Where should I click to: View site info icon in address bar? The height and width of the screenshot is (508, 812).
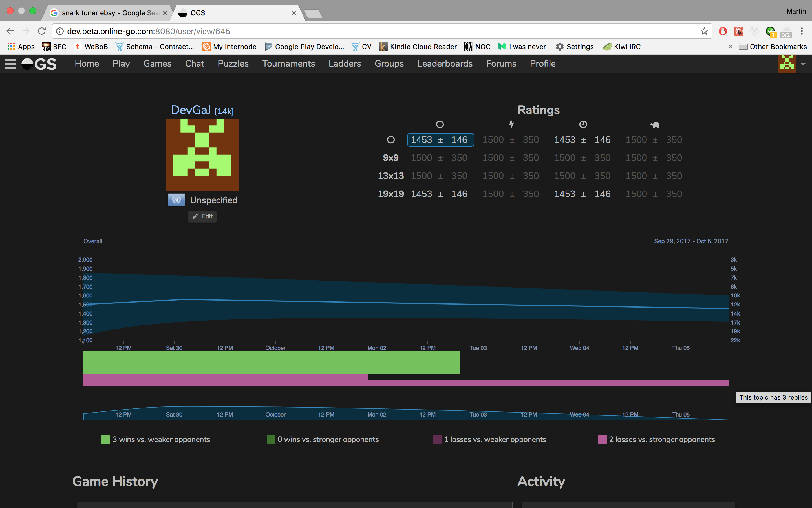(60, 31)
